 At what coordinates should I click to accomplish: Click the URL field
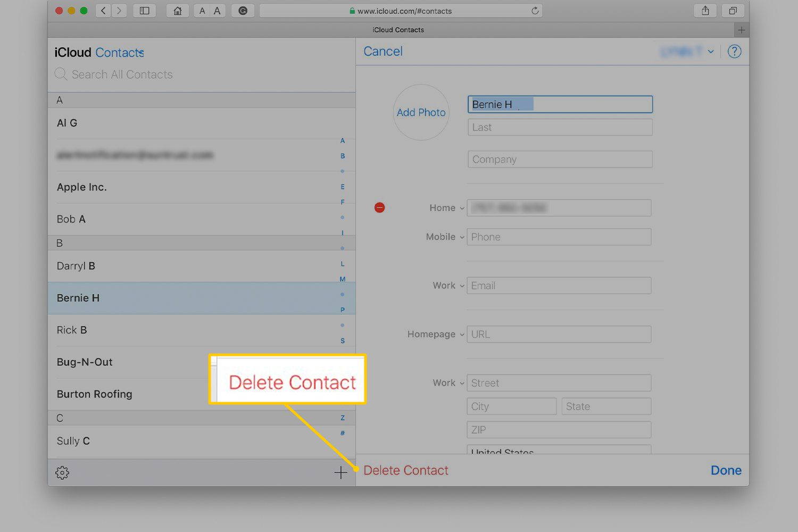[x=559, y=334]
